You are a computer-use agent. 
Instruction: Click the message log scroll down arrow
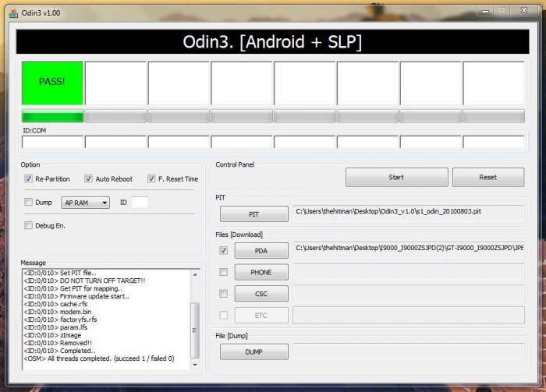(195, 365)
